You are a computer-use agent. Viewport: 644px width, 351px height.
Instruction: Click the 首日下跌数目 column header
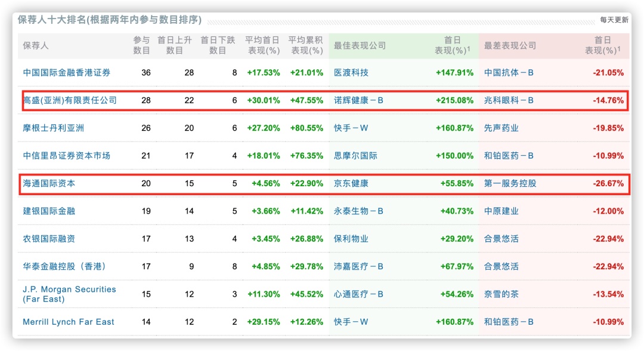point(218,45)
